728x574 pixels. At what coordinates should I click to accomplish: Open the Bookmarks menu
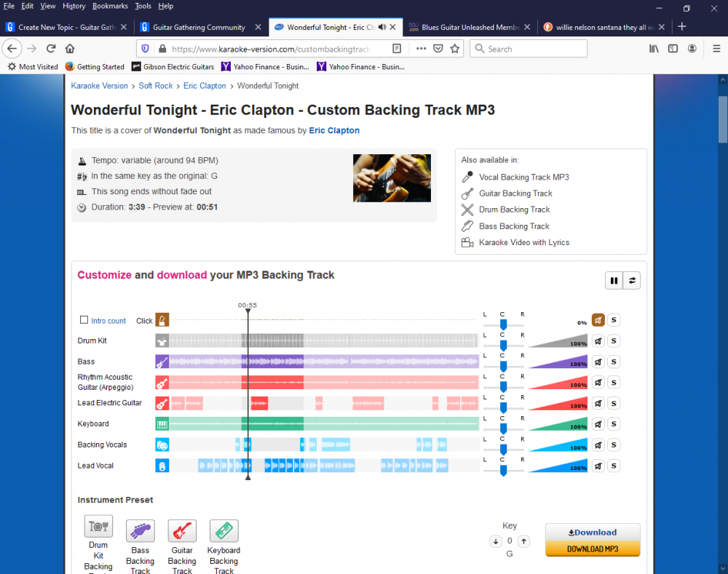[110, 6]
